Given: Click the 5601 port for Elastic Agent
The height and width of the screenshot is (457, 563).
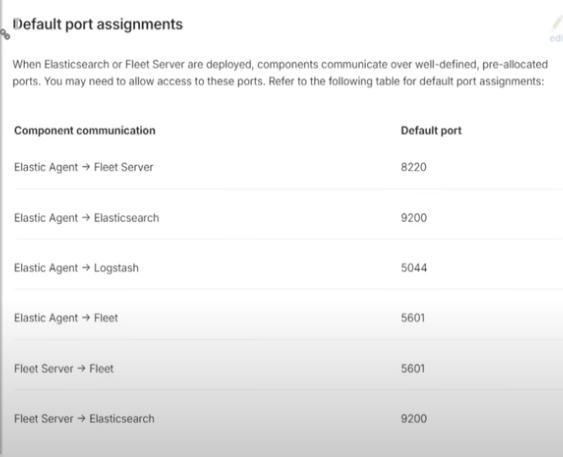Looking at the screenshot, I should 413,318.
